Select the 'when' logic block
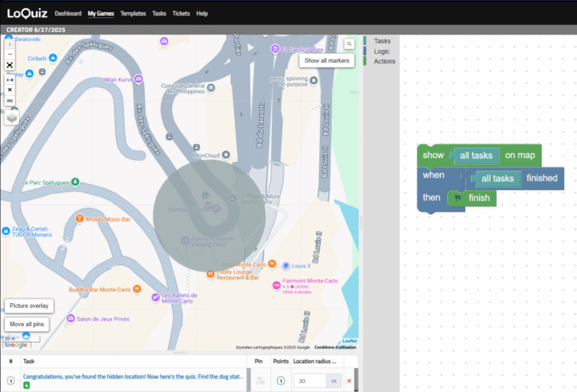This screenshot has height=392, width=577. pos(434,175)
